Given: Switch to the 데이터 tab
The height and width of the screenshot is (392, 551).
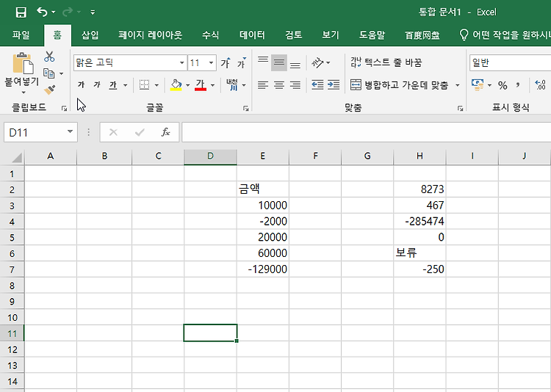Looking at the screenshot, I should pyautogui.click(x=252, y=35).
